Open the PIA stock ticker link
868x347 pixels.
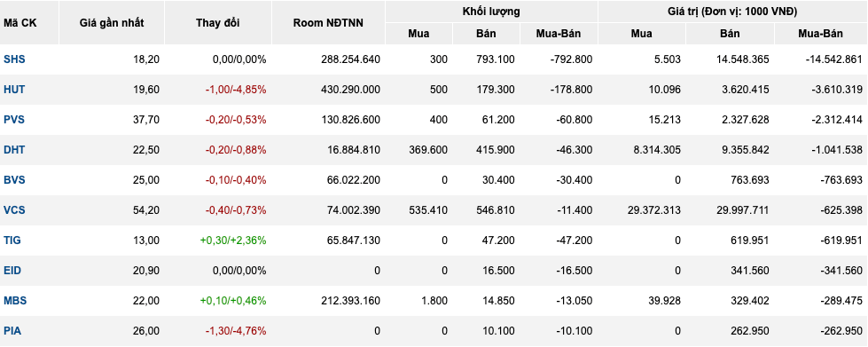pos(12,331)
